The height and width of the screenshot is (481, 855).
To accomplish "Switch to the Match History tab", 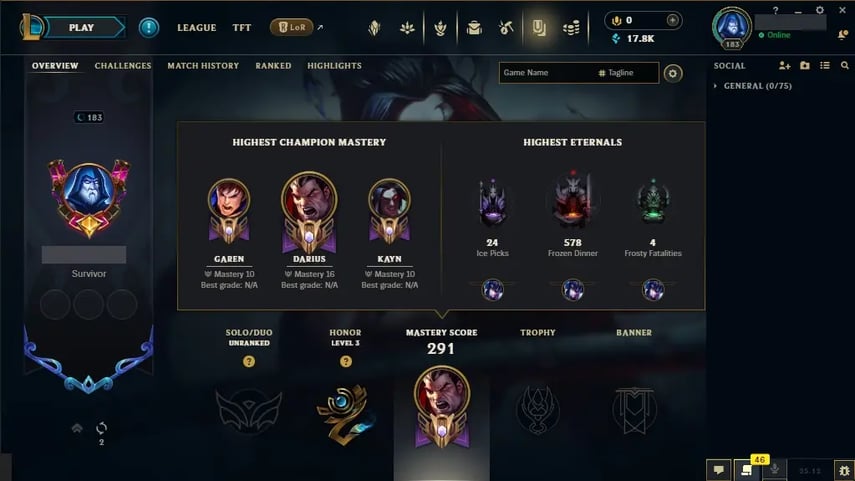I will pyautogui.click(x=203, y=65).
